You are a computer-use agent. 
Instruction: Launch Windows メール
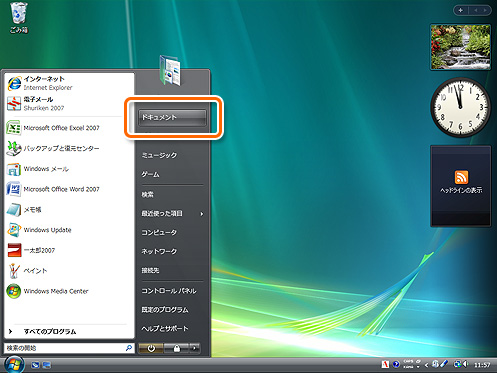69,169
